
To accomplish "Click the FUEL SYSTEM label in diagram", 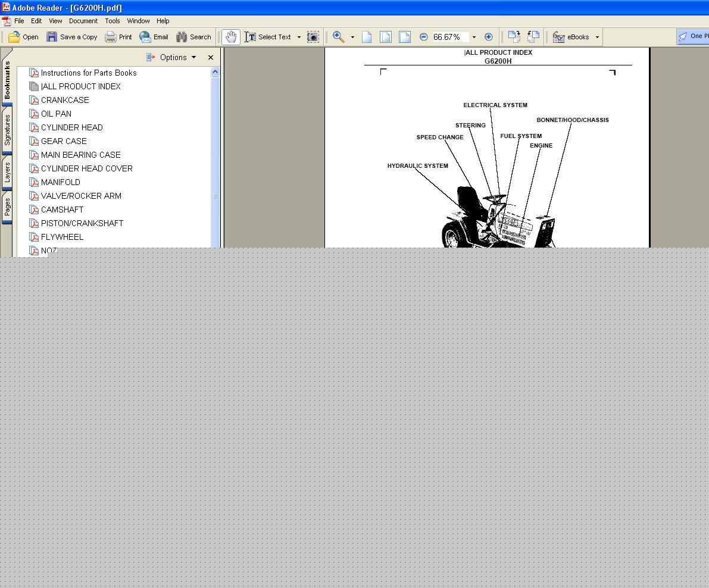I will (520, 136).
